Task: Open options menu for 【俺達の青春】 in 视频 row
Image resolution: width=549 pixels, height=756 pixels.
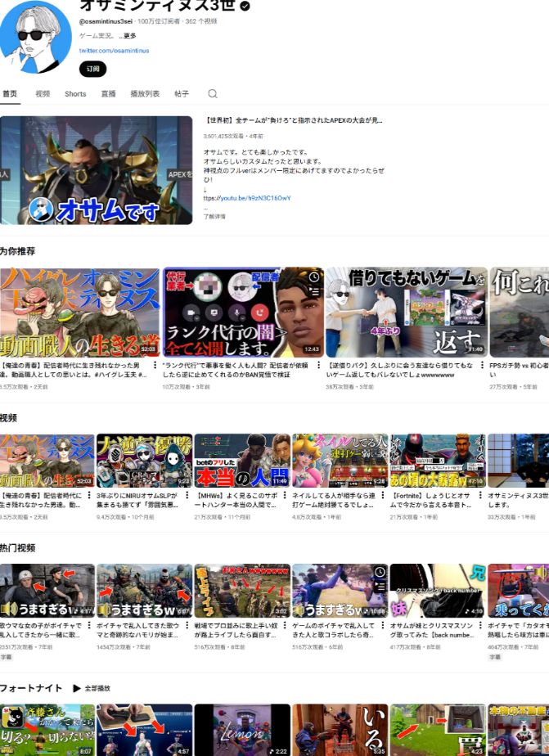Action: click(x=89, y=495)
